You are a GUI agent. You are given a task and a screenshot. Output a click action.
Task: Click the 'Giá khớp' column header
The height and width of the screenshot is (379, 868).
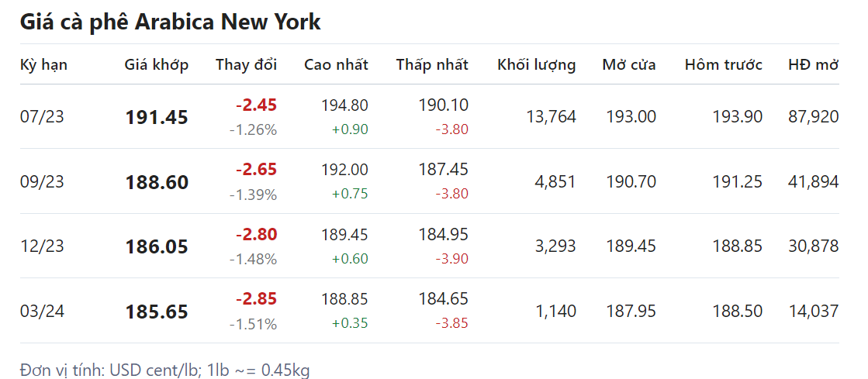pos(156,65)
